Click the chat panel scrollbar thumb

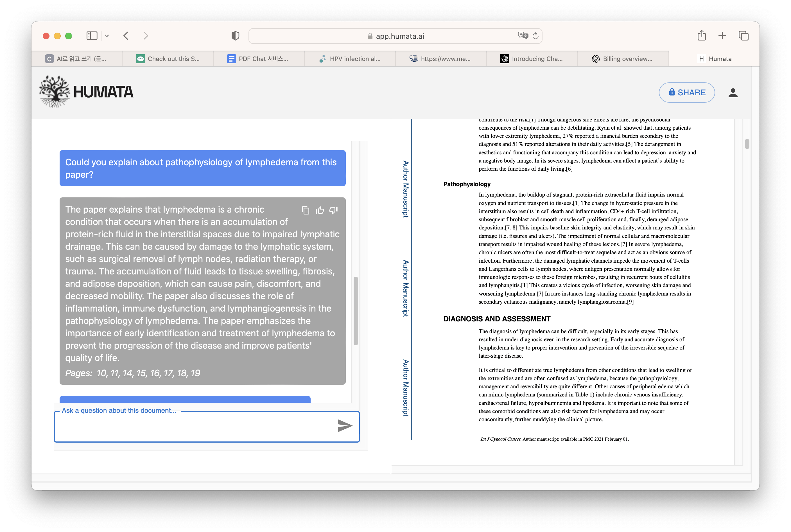[356, 310]
